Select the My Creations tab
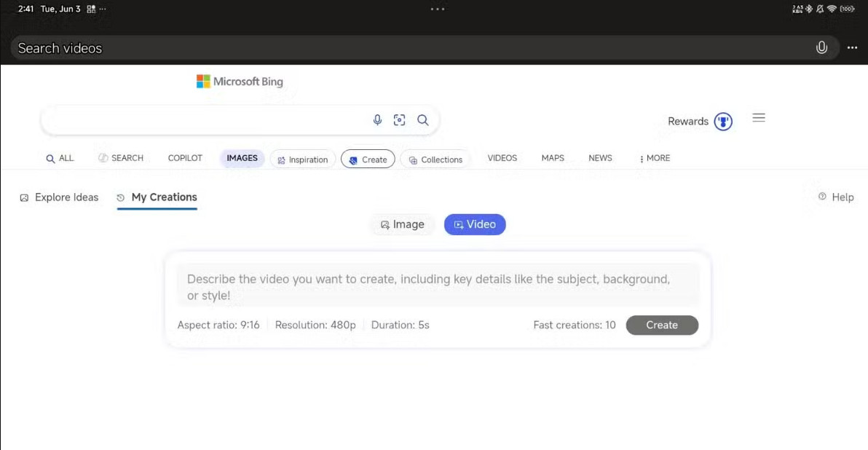868x450 pixels. tap(157, 197)
